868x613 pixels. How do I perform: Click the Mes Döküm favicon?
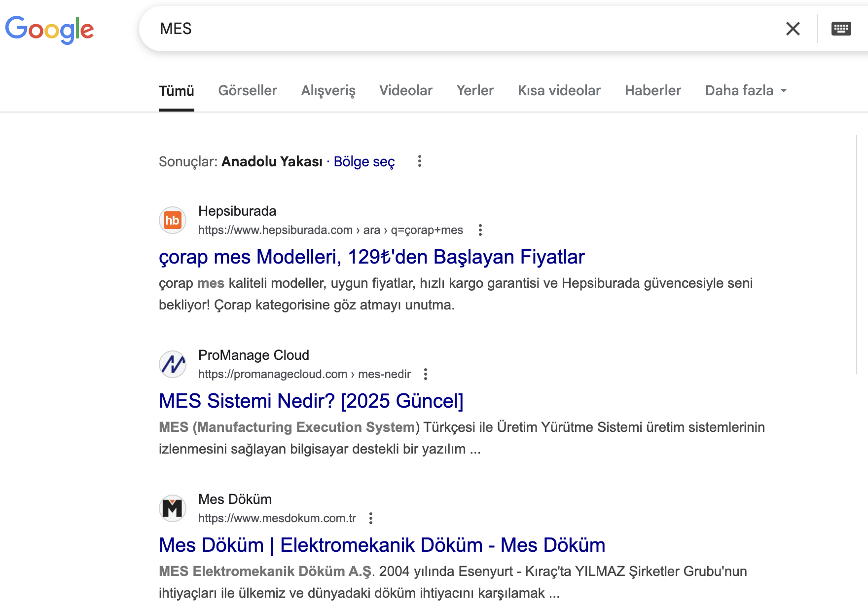click(x=173, y=508)
